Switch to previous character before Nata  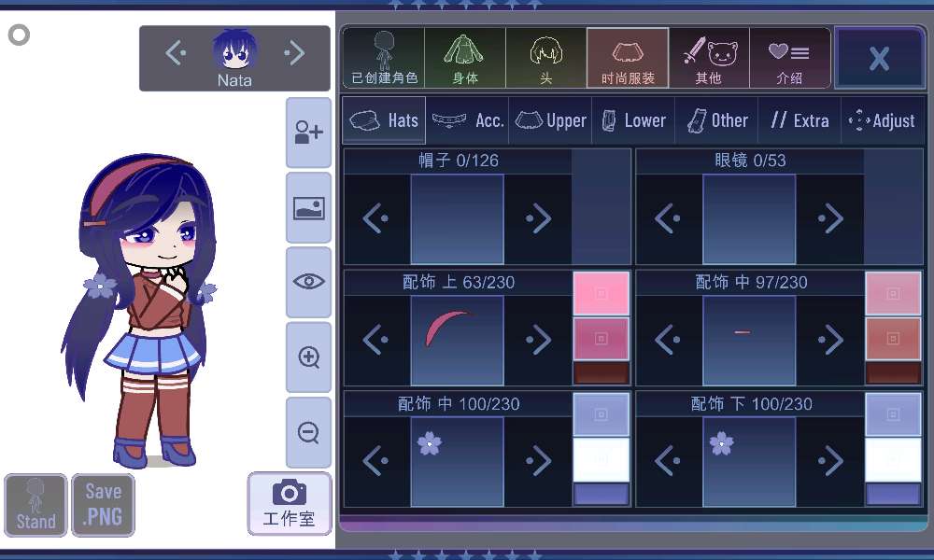[175, 53]
